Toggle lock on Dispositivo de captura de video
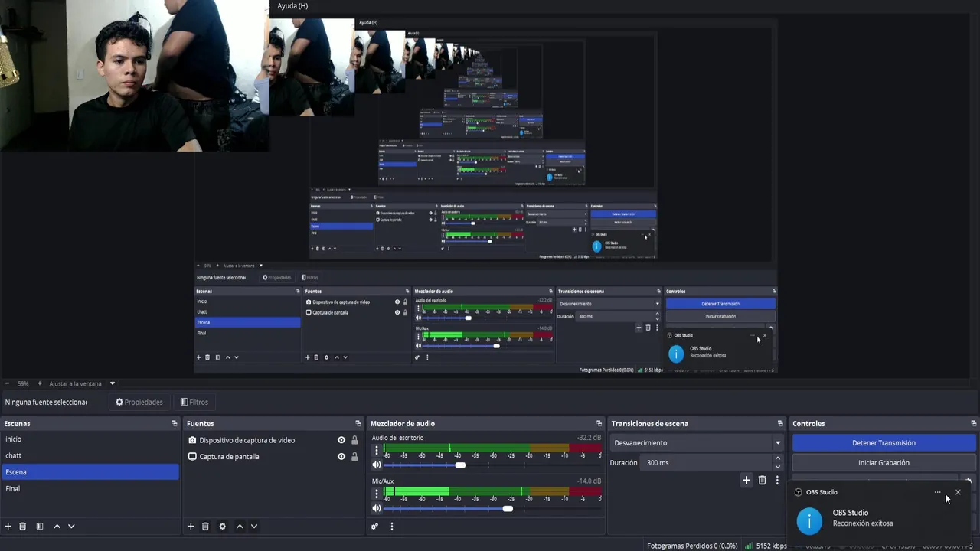This screenshot has height=551, width=980. 354,440
